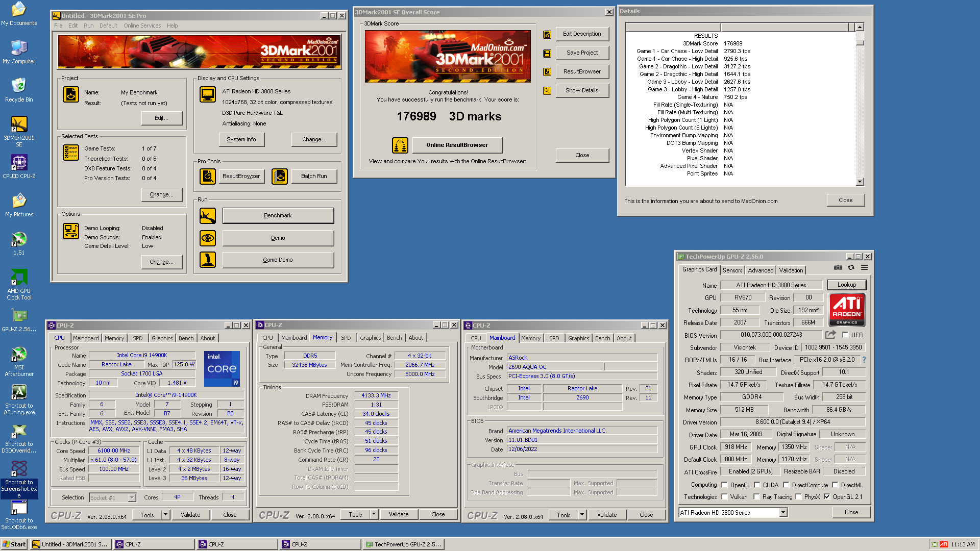This screenshot has height=551, width=980.
Task: Click Online ResultBrowser icon
Action: [400, 145]
